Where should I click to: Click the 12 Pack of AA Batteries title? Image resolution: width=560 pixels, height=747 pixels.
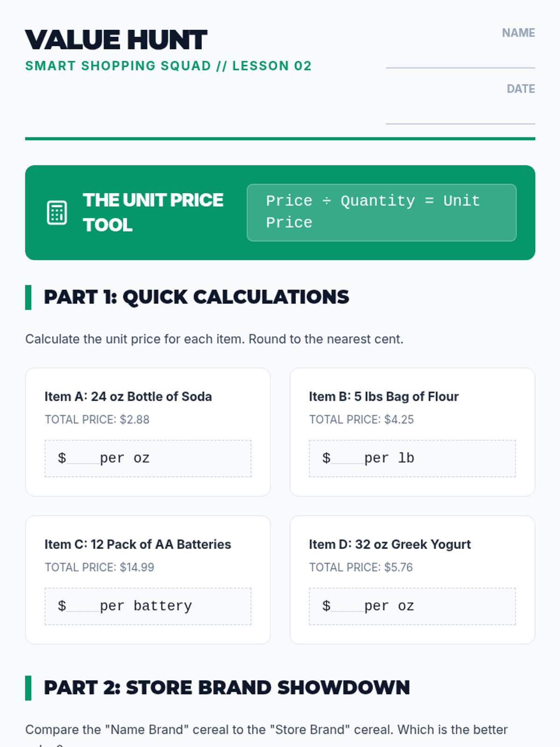(x=138, y=544)
